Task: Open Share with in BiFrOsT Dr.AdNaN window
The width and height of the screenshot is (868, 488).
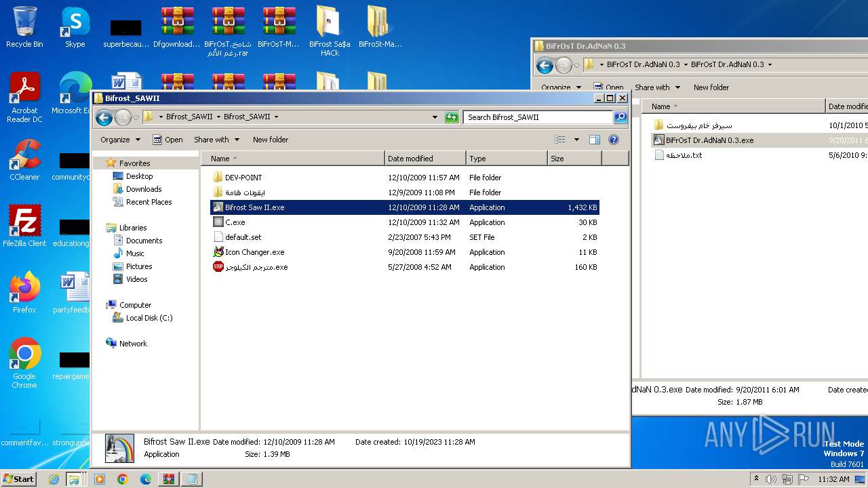Action: [x=657, y=87]
